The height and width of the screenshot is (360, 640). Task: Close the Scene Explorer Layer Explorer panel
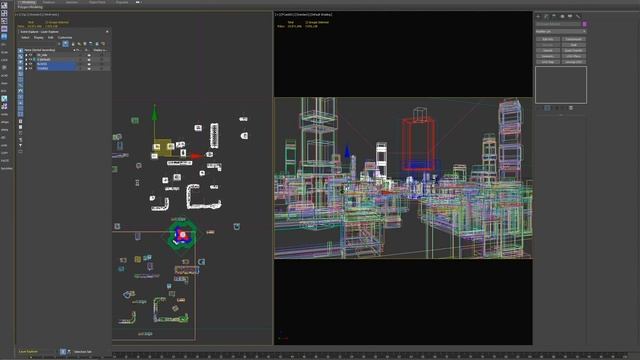[107, 32]
